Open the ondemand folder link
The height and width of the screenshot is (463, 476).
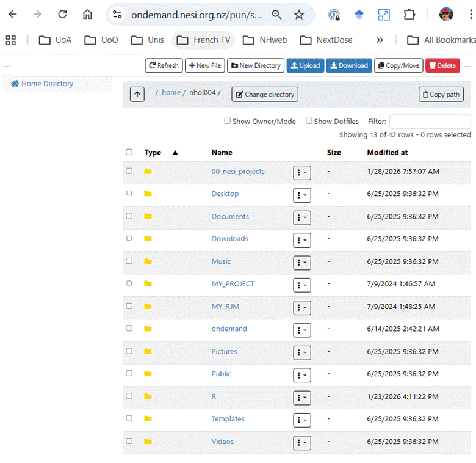(229, 329)
